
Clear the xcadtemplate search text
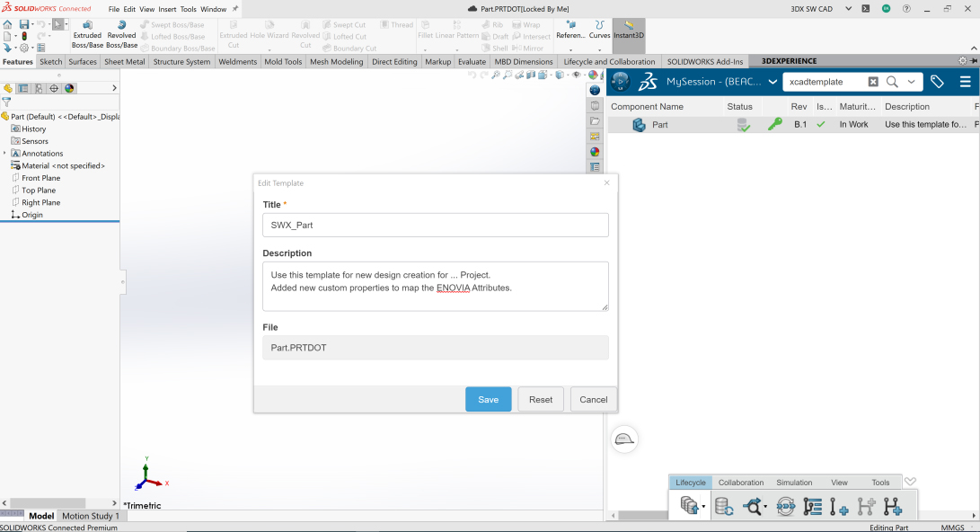(x=873, y=82)
